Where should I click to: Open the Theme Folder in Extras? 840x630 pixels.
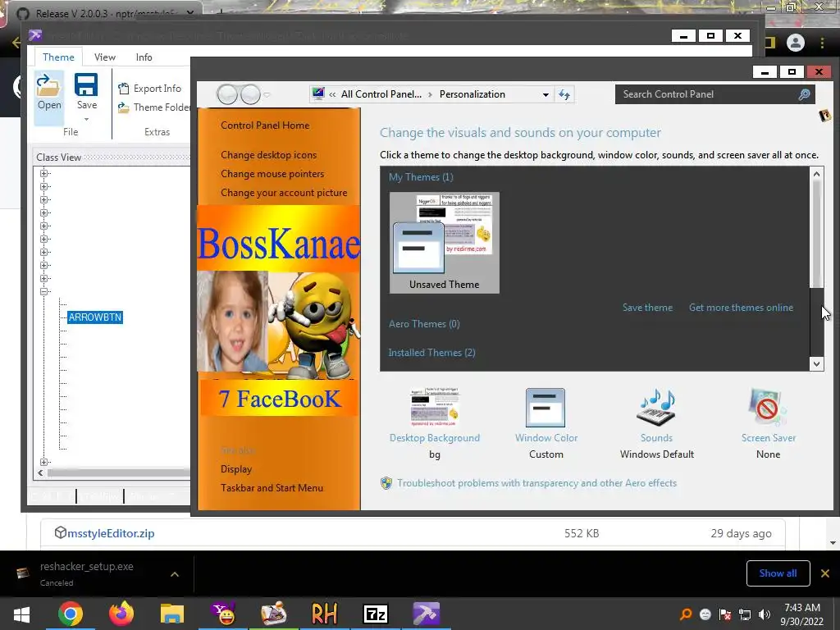tap(154, 107)
